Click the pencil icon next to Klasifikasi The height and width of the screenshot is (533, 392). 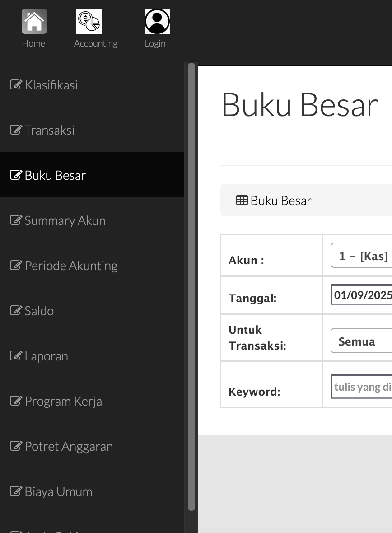[x=15, y=84]
